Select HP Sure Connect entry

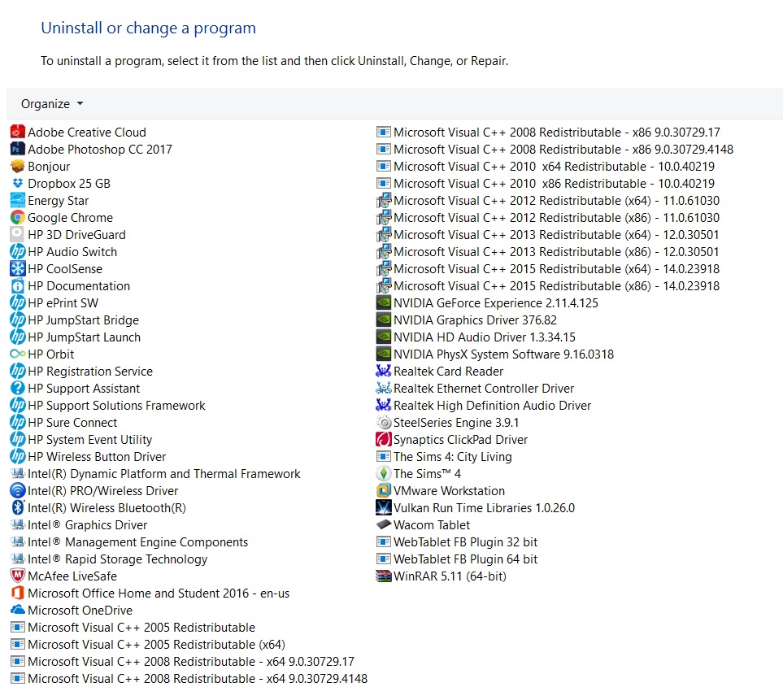pyautogui.click(x=63, y=423)
